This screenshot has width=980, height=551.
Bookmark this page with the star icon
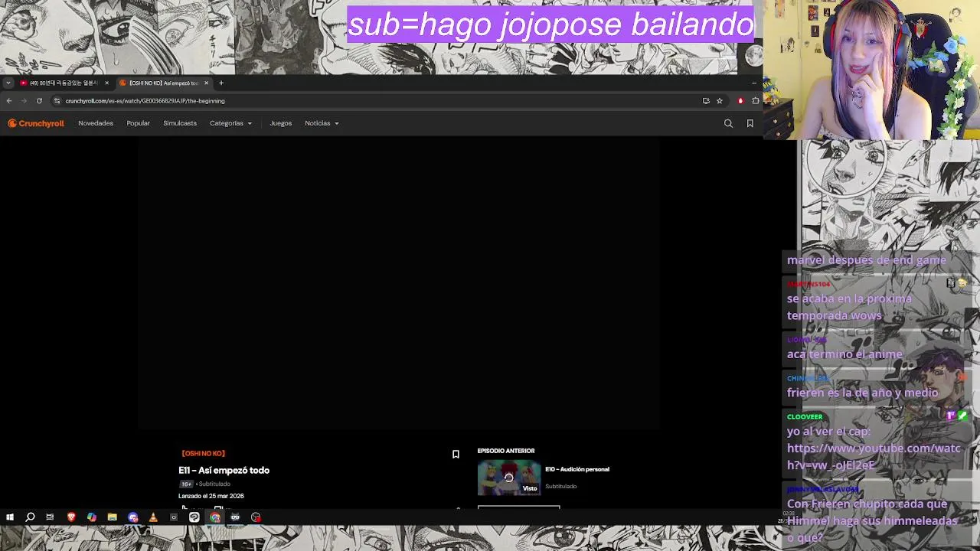tap(719, 101)
